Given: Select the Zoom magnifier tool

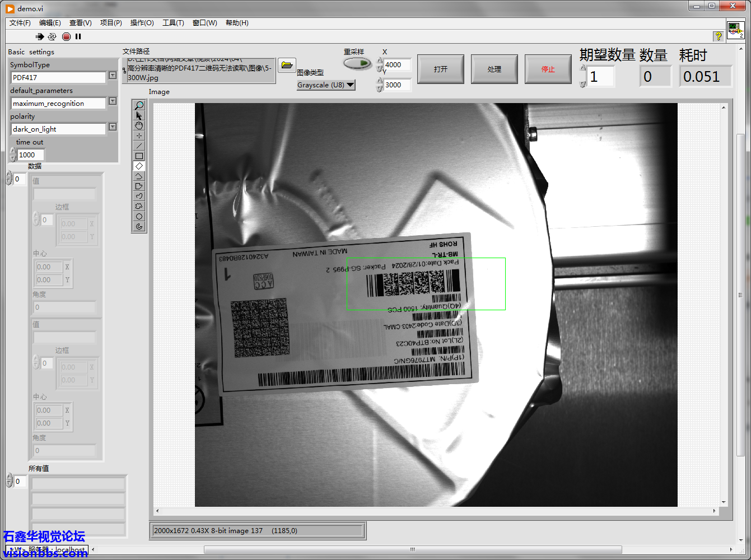Looking at the screenshot, I should (139, 105).
